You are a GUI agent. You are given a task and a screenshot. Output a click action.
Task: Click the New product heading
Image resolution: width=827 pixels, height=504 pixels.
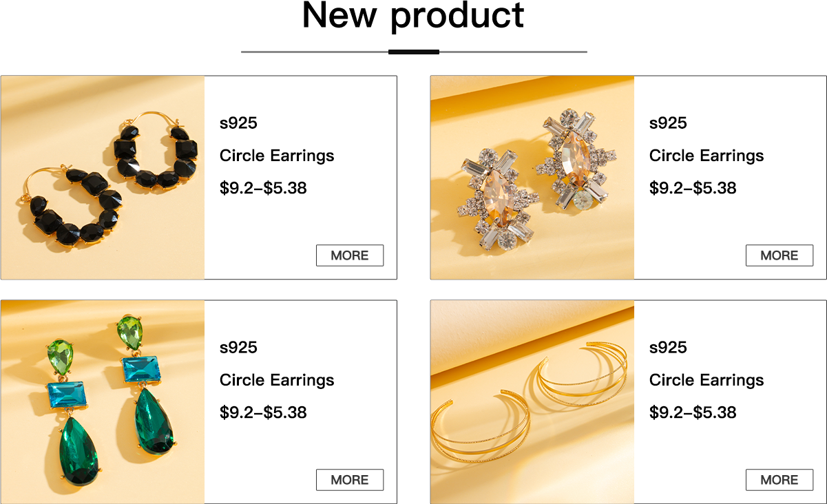coord(413,17)
